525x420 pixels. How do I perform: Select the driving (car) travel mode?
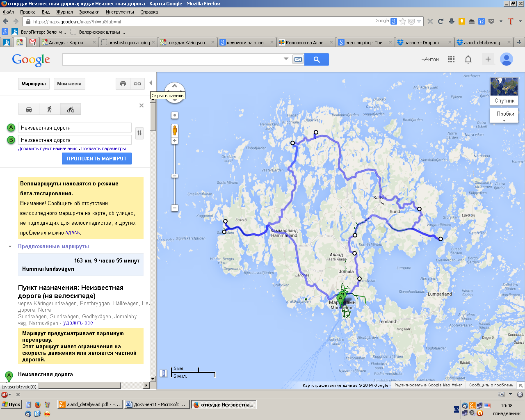29,109
